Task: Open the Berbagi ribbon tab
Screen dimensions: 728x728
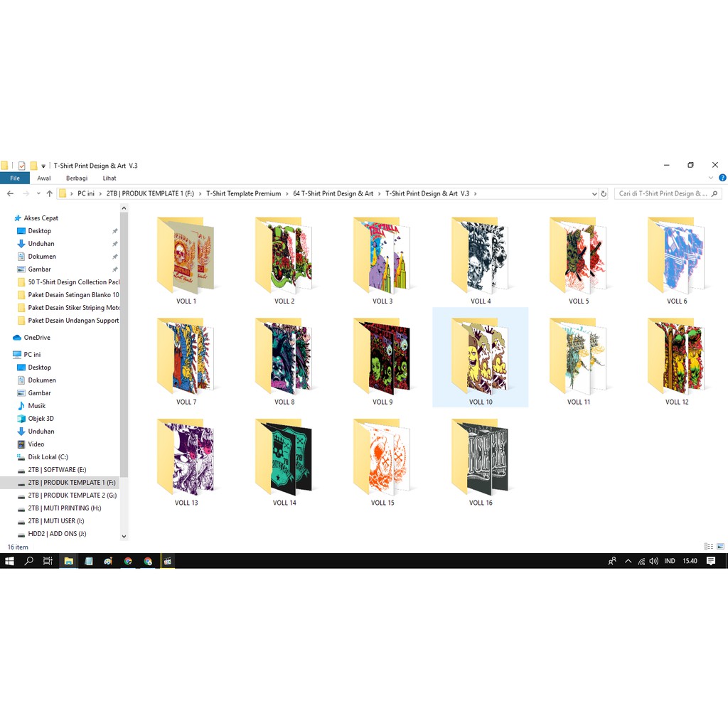Action: click(x=77, y=178)
